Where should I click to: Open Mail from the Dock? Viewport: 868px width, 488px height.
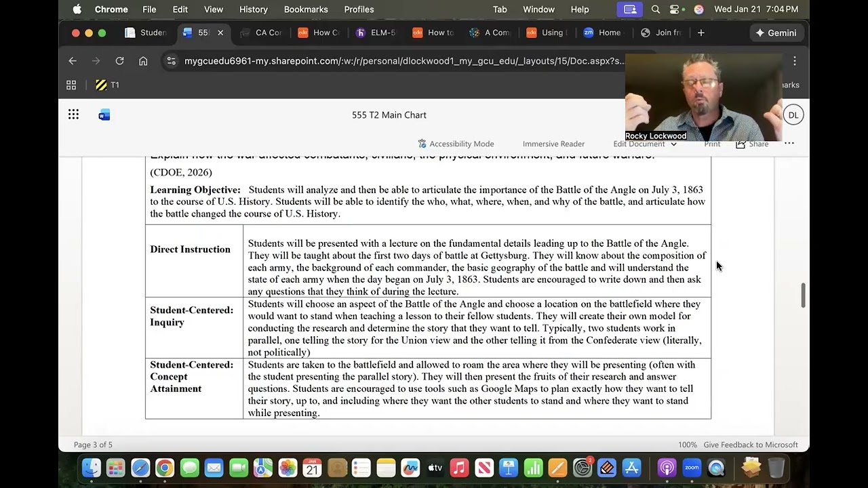click(214, 468)
